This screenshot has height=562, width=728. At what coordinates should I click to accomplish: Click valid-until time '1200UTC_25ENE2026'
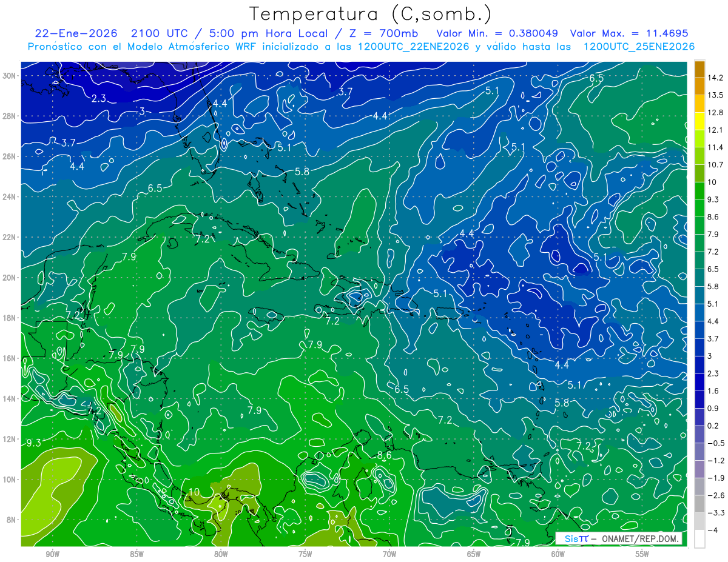(x=638, y=47)
